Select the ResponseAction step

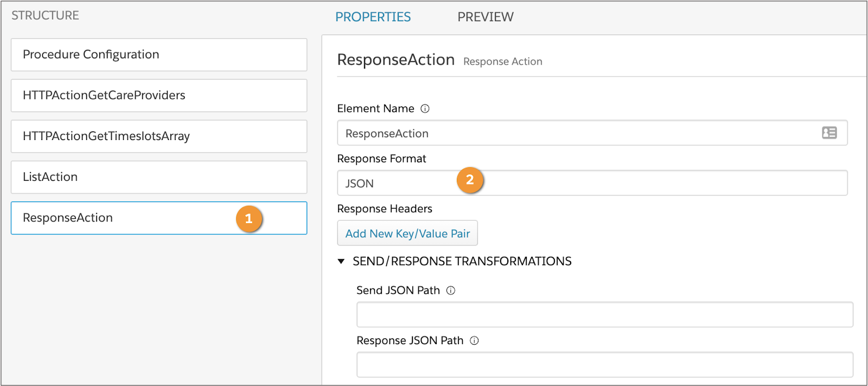click(159, 218)
